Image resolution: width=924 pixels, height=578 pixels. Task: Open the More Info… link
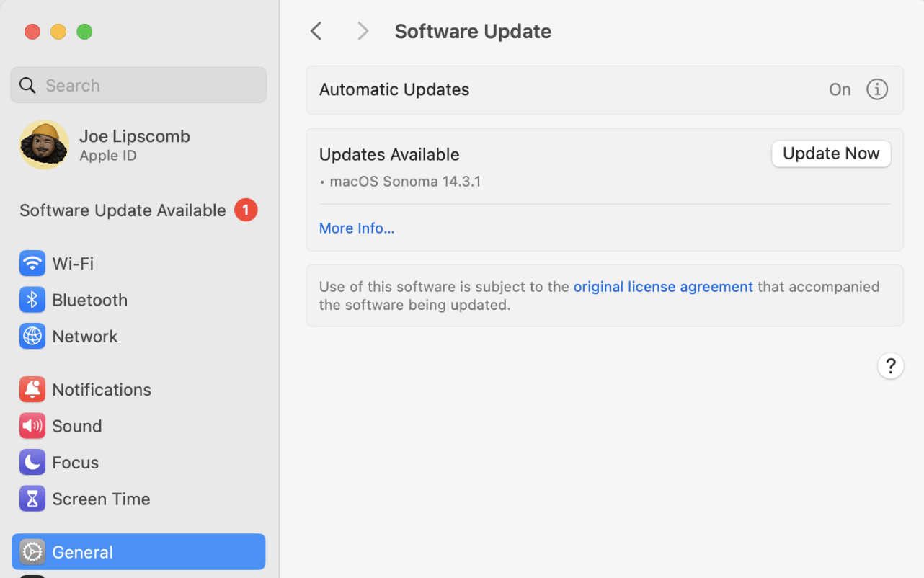point(357,228)
